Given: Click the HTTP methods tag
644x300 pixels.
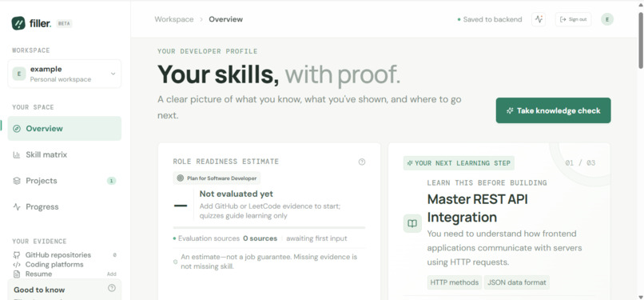Looking at the screenshot, I should point(455,282).
